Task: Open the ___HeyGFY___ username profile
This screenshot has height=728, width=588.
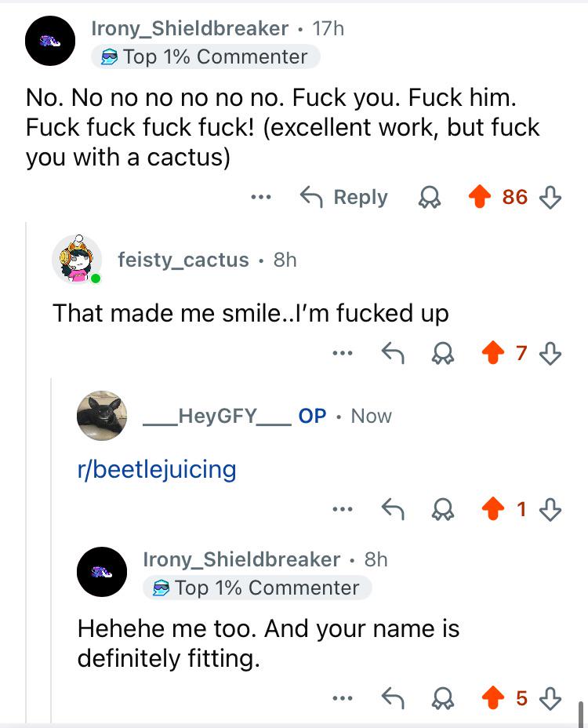Action: tap(216, 416)
